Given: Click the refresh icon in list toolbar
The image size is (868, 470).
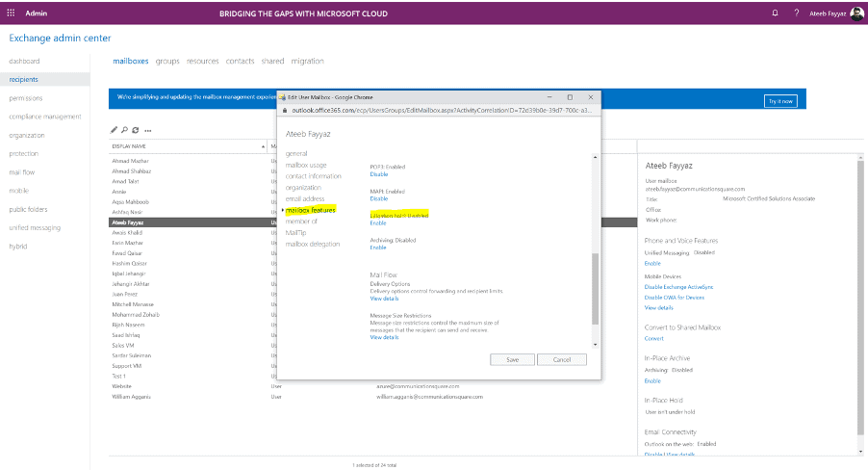Looking at the screenshot, I should [135, 130].
